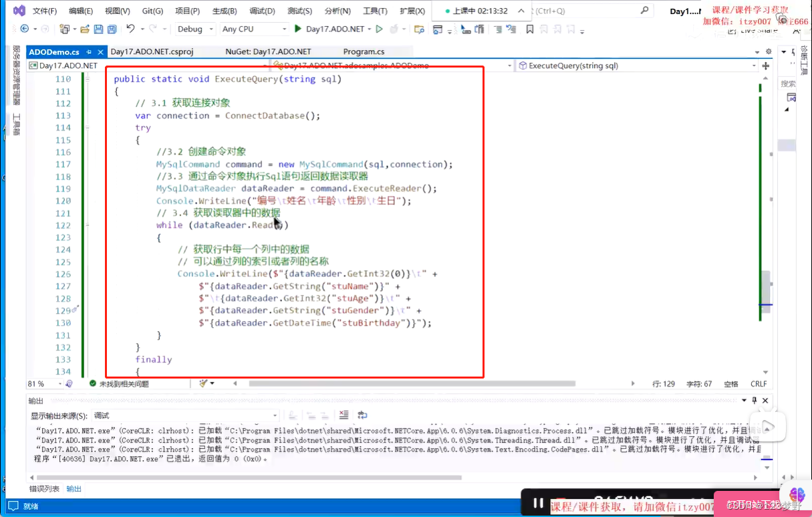The width and height of the screenshot is (812, 517).
Task: Open the 服务器资源管理器 side panel tab
Action: pyautogui.click(x=17, y=75)
